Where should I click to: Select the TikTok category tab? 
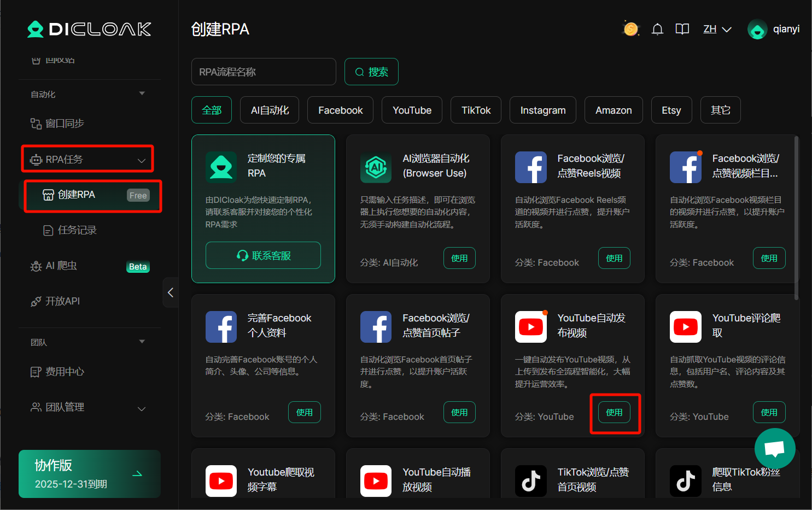(x=476, y=110)
